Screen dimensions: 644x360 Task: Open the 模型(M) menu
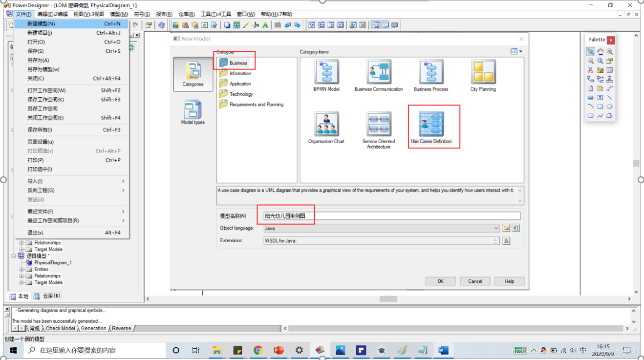tap(119, 14)
